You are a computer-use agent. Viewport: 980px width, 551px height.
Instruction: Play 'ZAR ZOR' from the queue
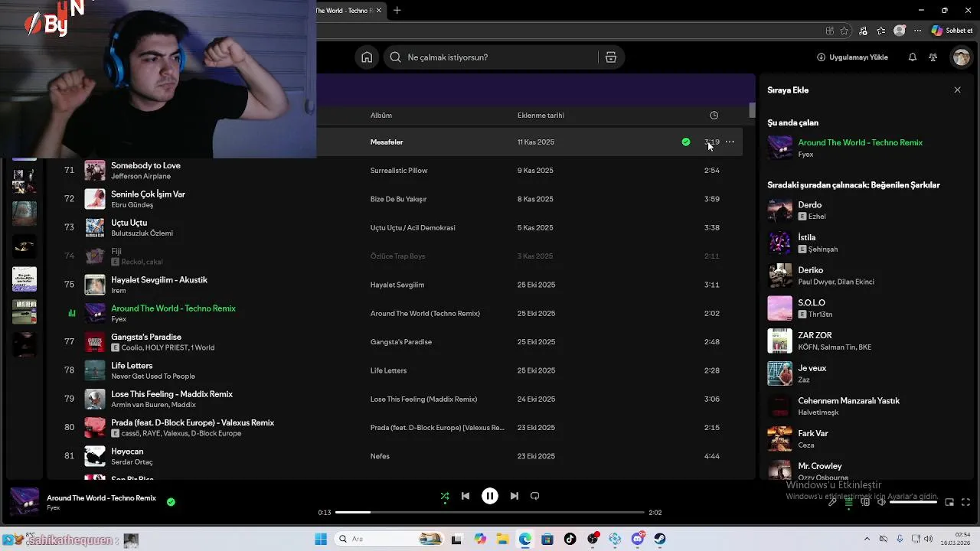(815, 335)
